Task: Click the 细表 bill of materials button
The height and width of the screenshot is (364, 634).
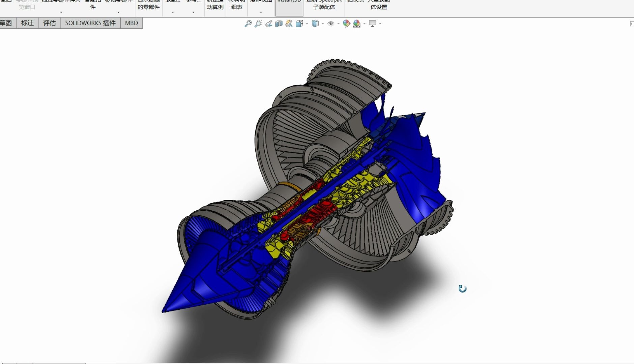Action: coord(237,6)
